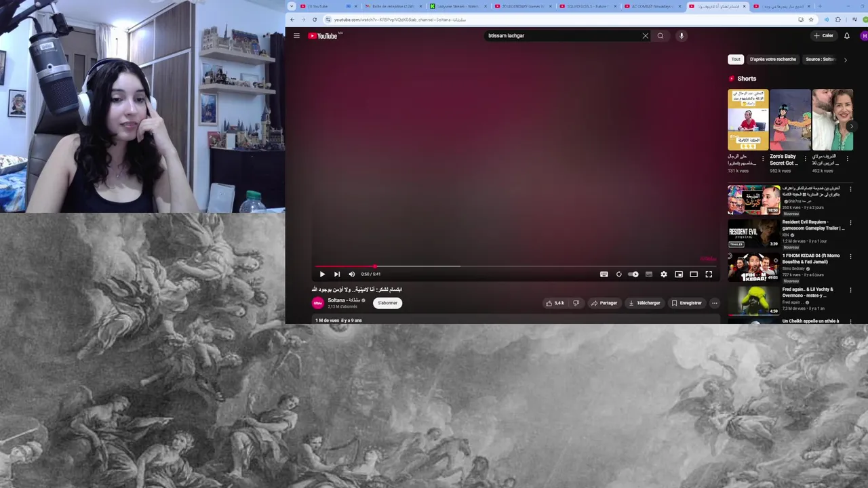The image size is (868, 488).
Task: Enter full screen mode
Action: point(709,274)
